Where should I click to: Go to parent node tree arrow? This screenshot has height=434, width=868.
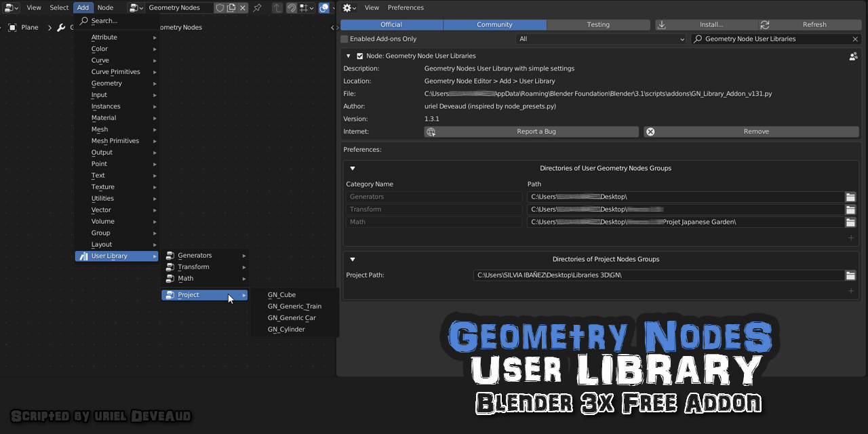pos(277,7)
